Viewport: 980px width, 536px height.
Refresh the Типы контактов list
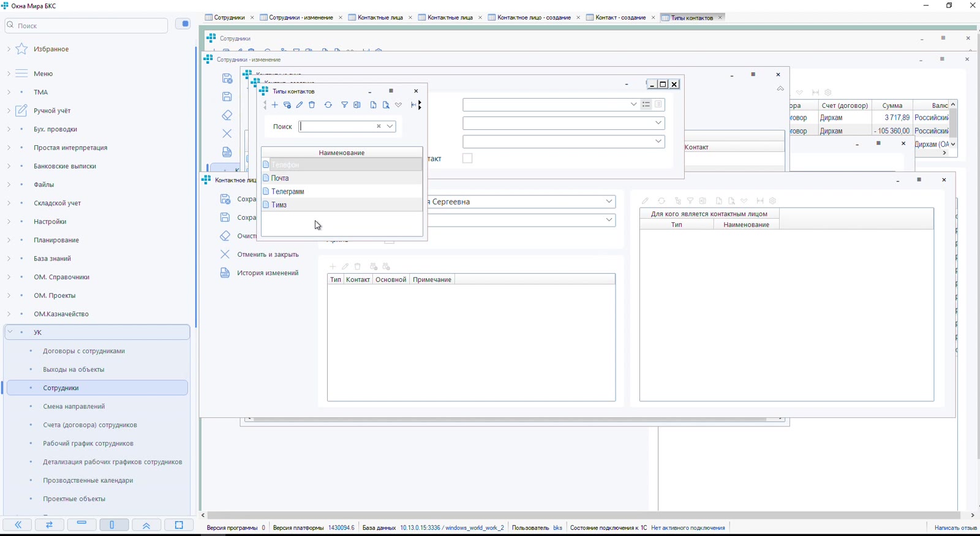(x=328, y=105)
